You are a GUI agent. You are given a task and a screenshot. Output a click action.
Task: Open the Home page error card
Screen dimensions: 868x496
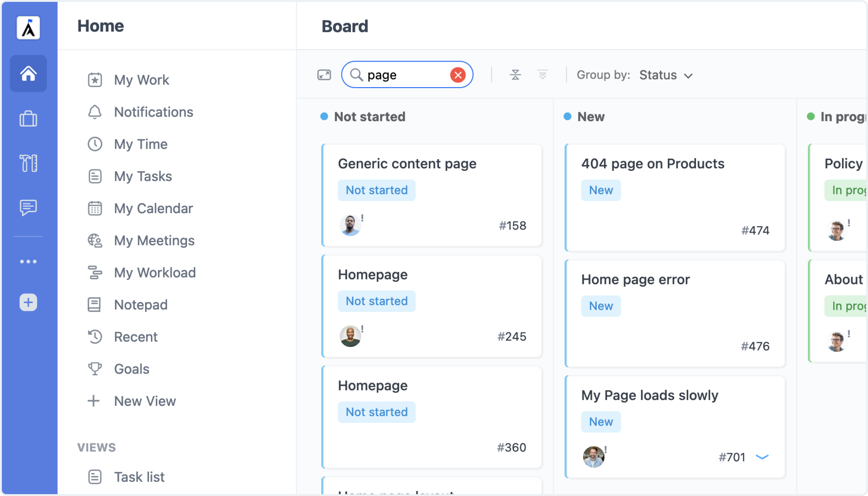click(x=675, y=313)
